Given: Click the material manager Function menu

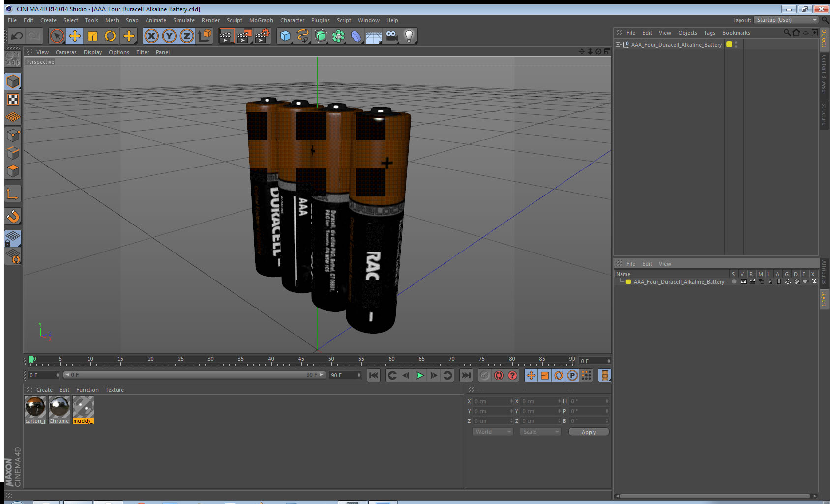Looking at the screenshot, I should [x=88, y=390].
